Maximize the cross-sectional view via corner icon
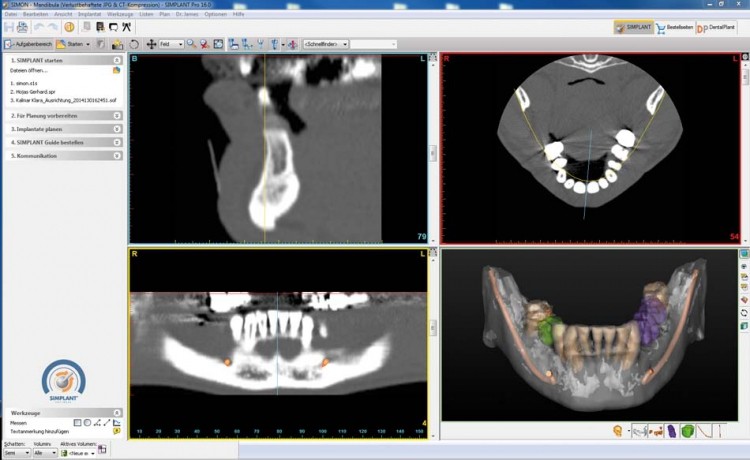Viewport: 750px width, 460px height. 433,58
